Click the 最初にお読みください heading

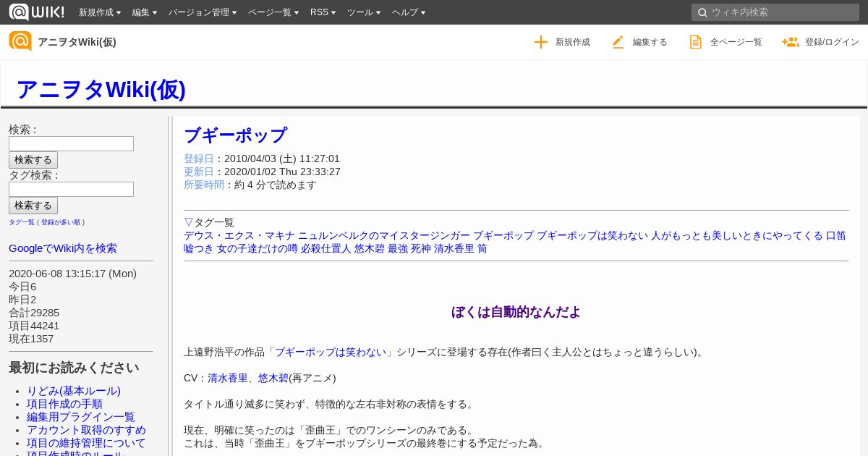(74, 368)
